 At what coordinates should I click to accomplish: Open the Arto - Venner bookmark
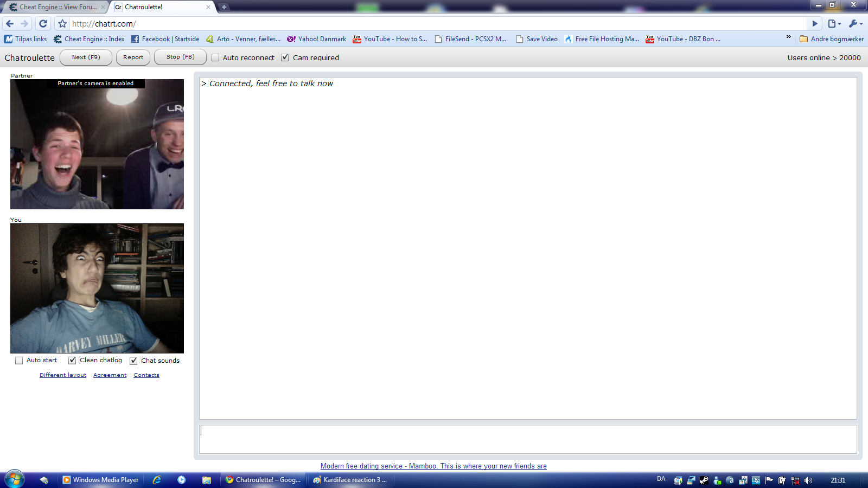click(x=243, y=39)
